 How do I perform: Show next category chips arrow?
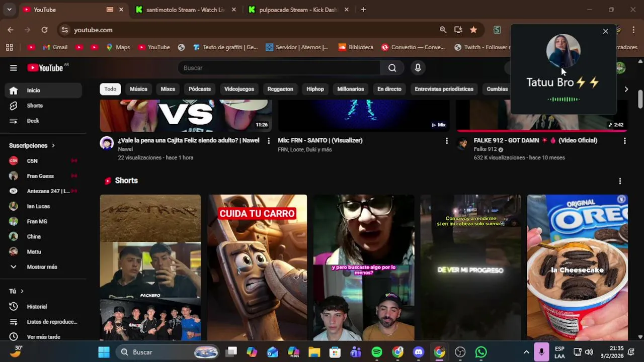626,89
